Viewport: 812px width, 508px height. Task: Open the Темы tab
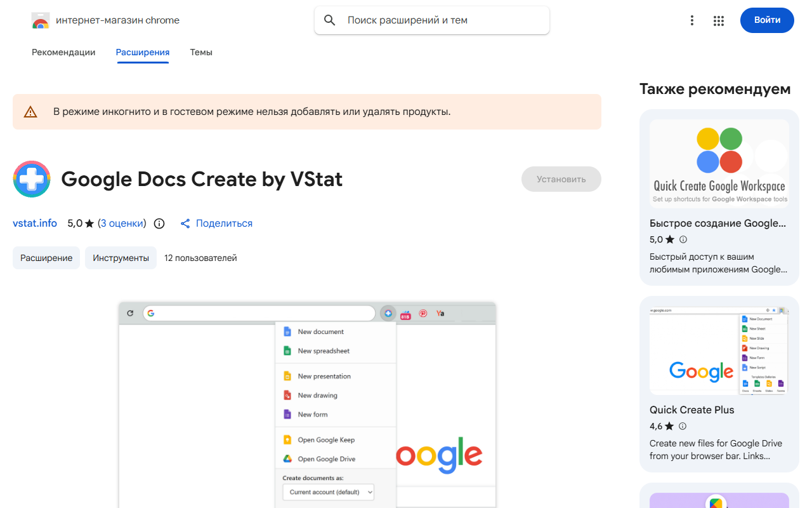click(x=201, y=52)
